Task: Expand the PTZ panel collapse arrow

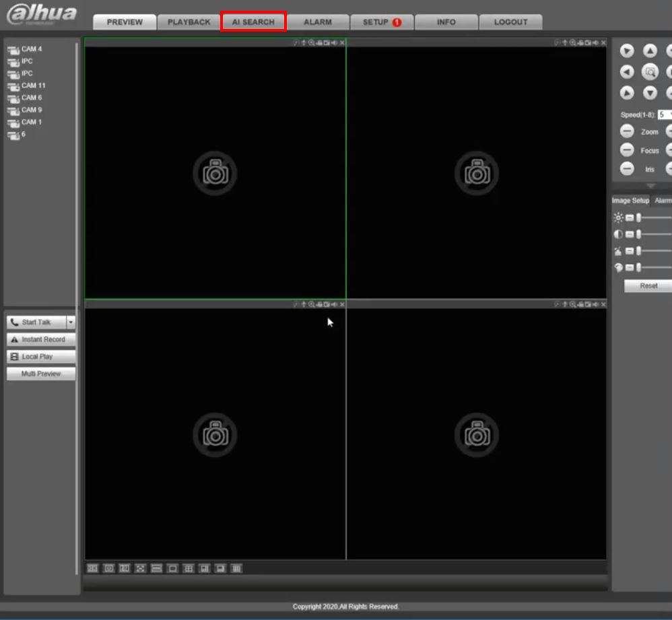Action: (650, 186)
